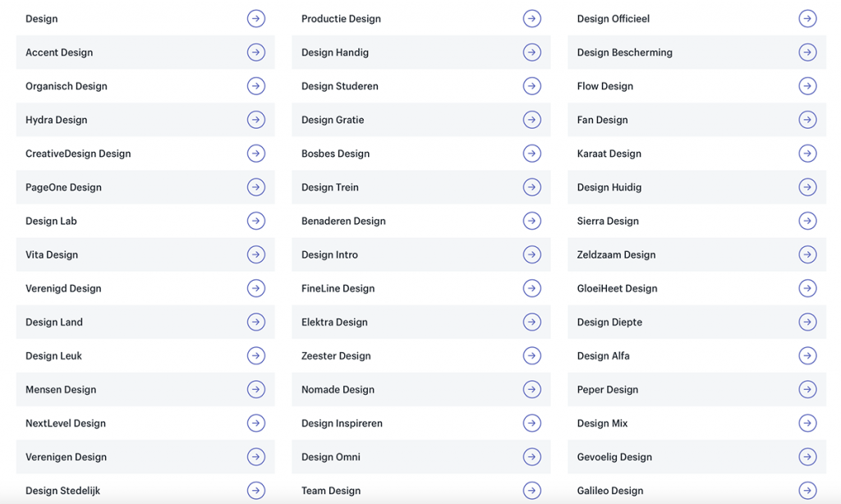Click arrow icon beside Karaat Design
This screenshot has height=504, width=841.
click(808, 153)
